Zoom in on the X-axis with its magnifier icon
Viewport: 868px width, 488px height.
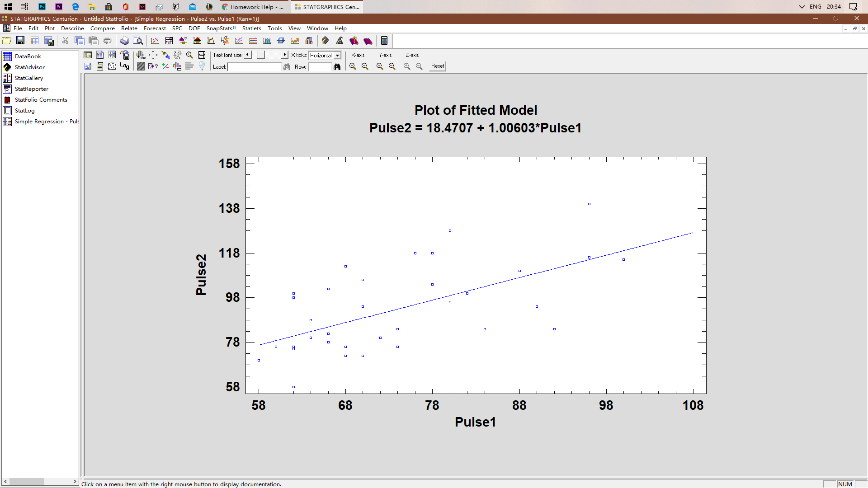click(x=353, y=66)
